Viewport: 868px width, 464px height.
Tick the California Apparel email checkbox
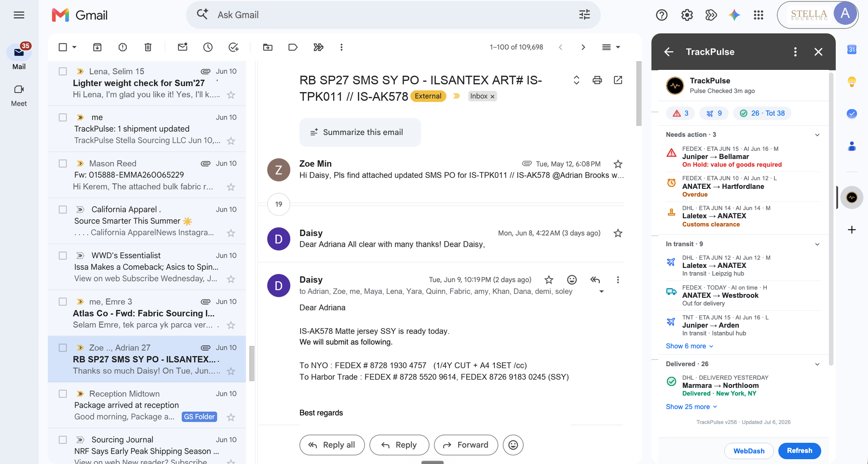point(63,210)
